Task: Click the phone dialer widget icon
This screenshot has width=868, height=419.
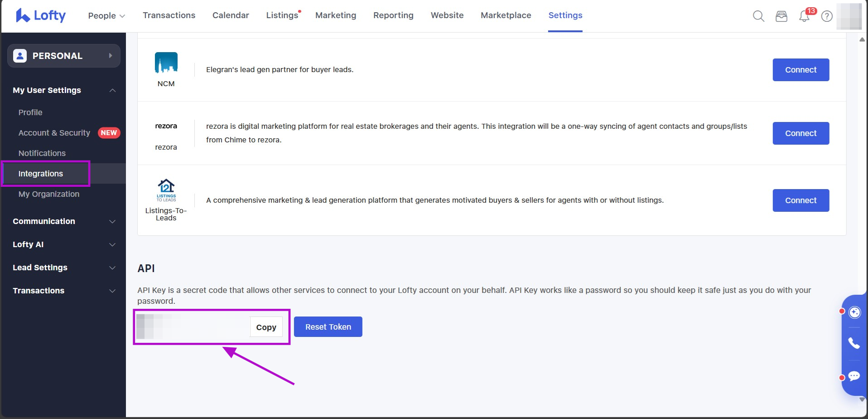Action: pos(854,343)
